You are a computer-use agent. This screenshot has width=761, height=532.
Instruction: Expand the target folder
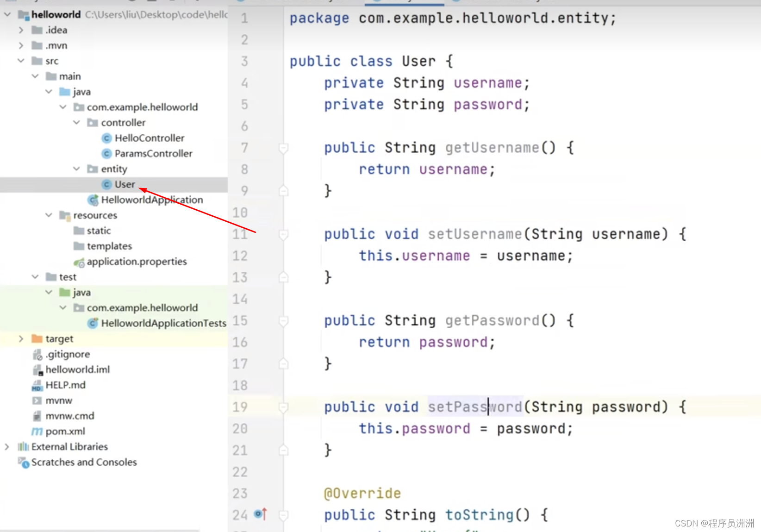tap(21, 338)
